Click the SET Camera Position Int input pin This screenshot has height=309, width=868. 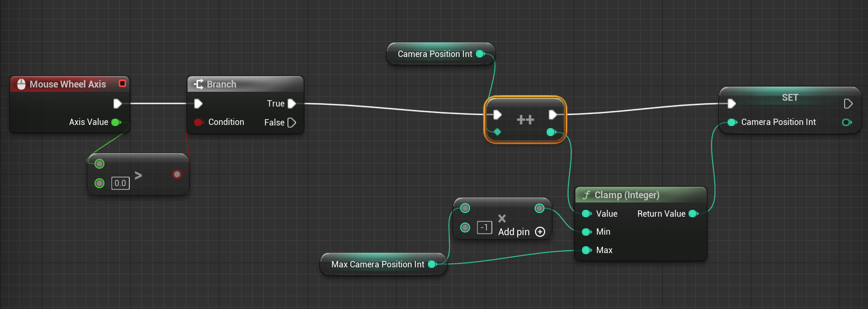point(732,122)
